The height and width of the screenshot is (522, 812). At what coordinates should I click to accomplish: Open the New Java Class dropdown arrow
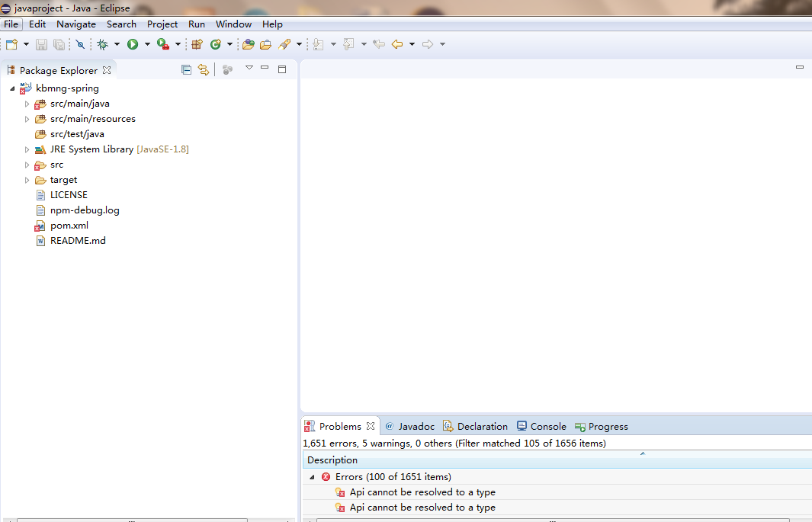pos(229,44)
